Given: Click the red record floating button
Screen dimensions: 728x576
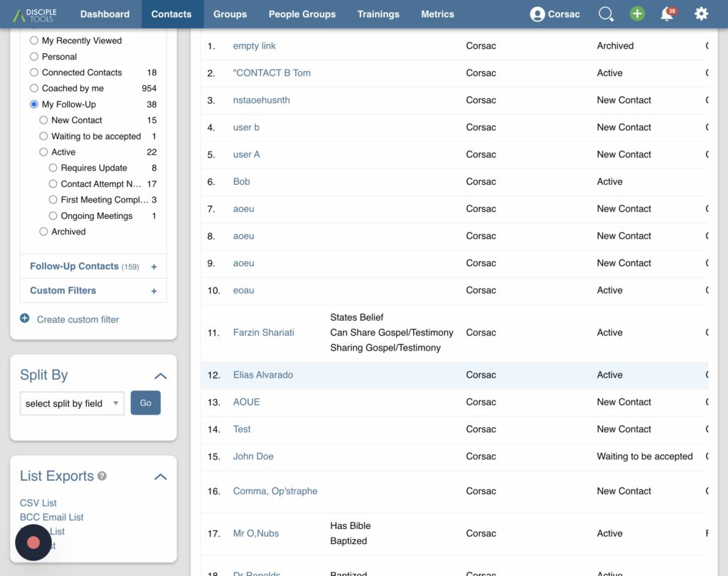Looking at the screenshot, I should (33, 543).
